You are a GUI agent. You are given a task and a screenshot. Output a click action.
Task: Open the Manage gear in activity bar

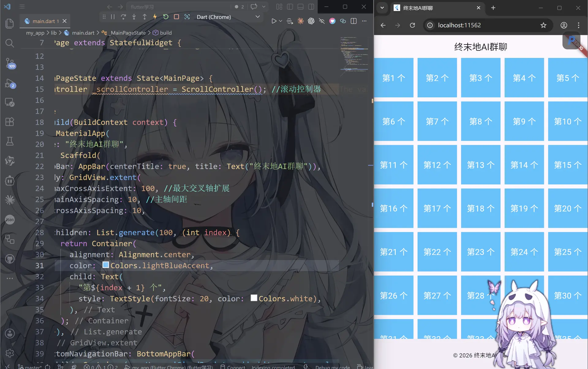pos(10,353)
